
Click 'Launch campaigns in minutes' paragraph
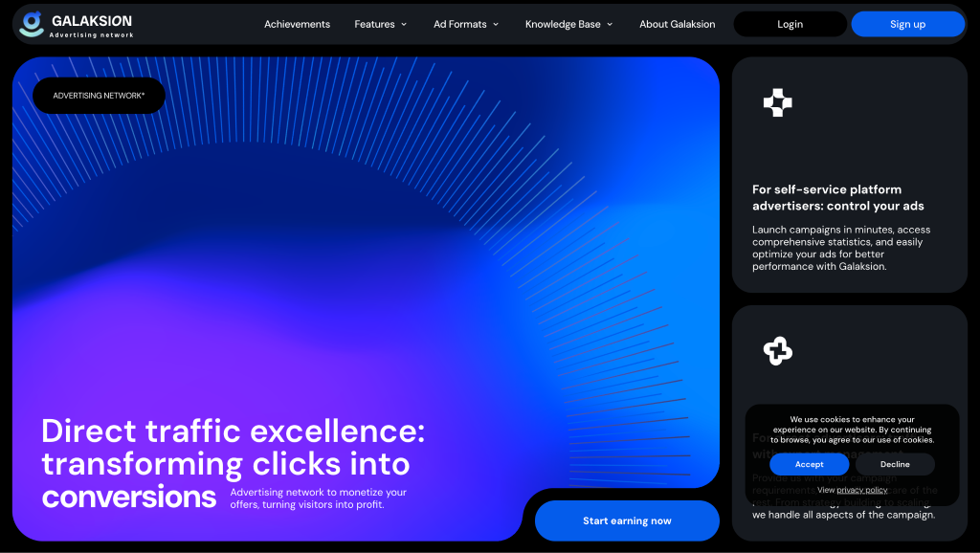click(x=840, y=248)
